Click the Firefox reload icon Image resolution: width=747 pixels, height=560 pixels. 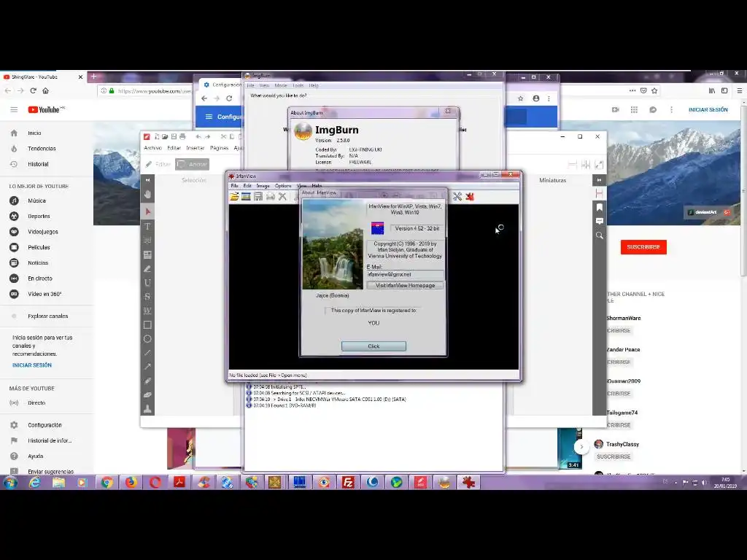click(x=33, y=90)
